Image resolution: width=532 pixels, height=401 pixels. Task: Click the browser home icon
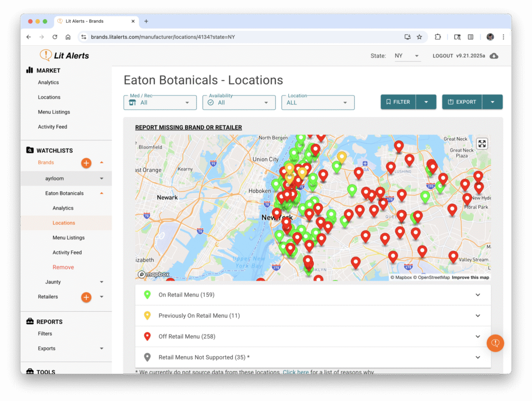[68, 37]
